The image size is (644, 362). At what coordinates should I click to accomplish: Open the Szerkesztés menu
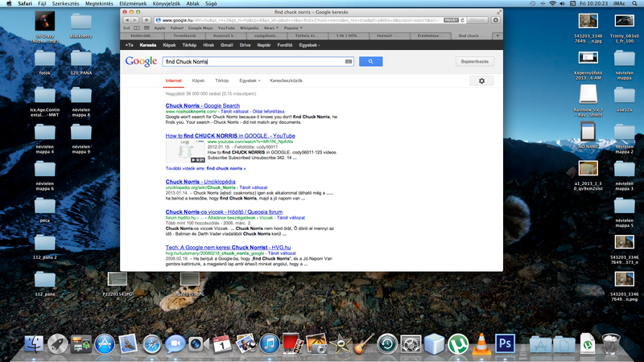click(x=66, y=3)
